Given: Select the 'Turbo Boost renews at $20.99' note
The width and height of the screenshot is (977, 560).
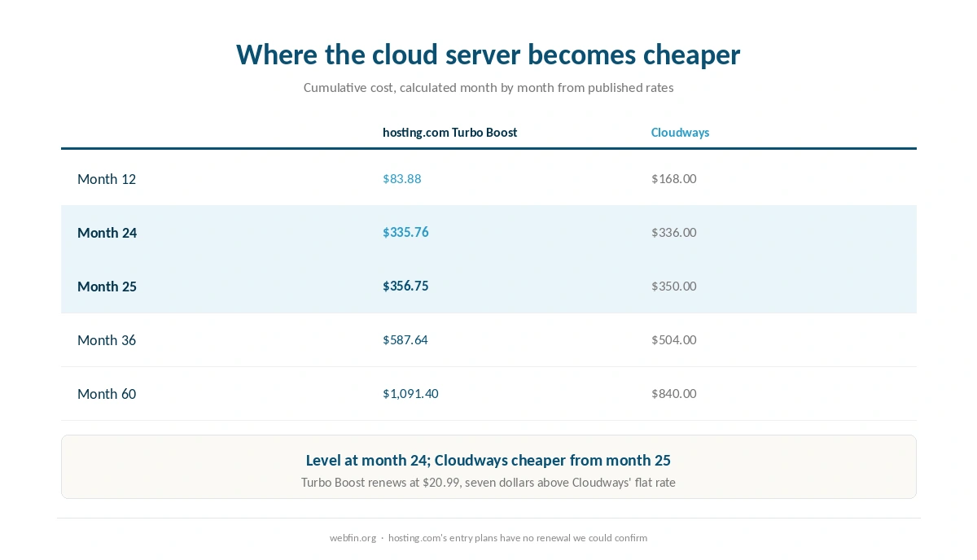Looking at the screenshot, I should click(x=488, y=482).
